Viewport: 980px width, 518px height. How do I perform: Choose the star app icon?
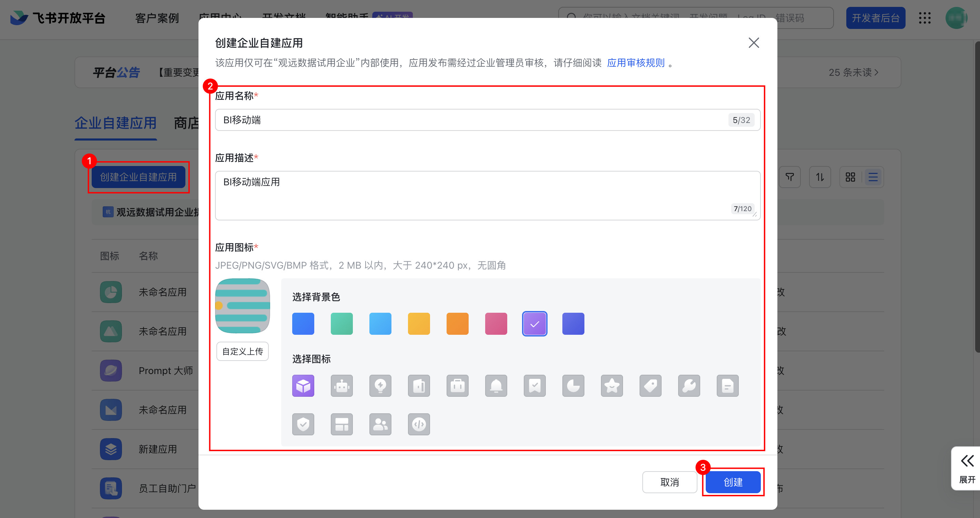(x=612, y=386)
